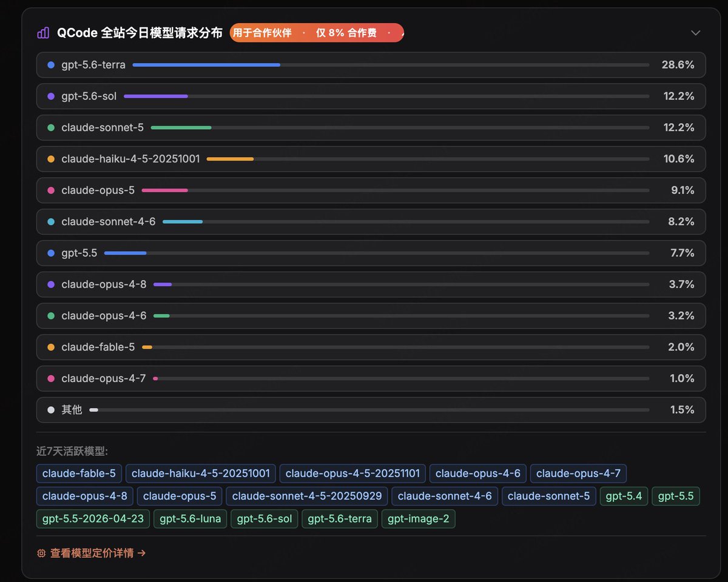728x582 pixels.
Task: Click the claude-sonnet-5 tag under 近7天活跃模型
Action: click(x=549, y=496)
